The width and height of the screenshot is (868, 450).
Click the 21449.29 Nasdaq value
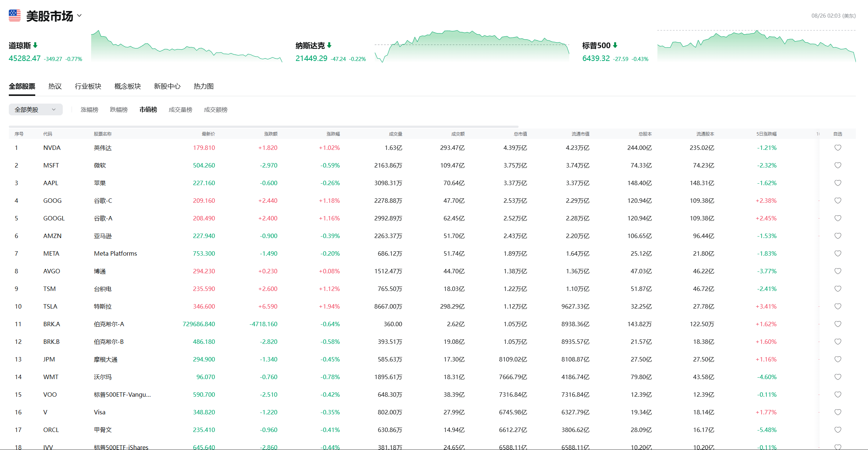[x=311, y=58]
